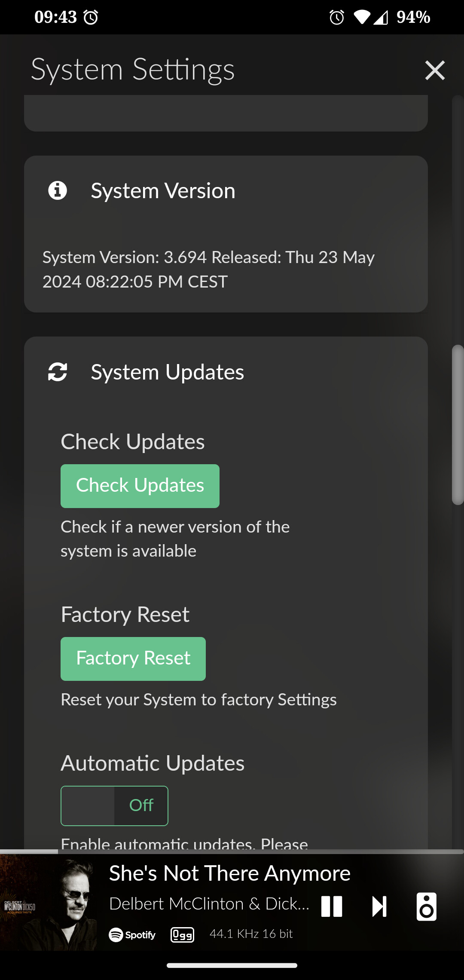The width and height of the screenshot is (464, 980).
Task: Click the System Version info icon
Action: pos(58,190)
